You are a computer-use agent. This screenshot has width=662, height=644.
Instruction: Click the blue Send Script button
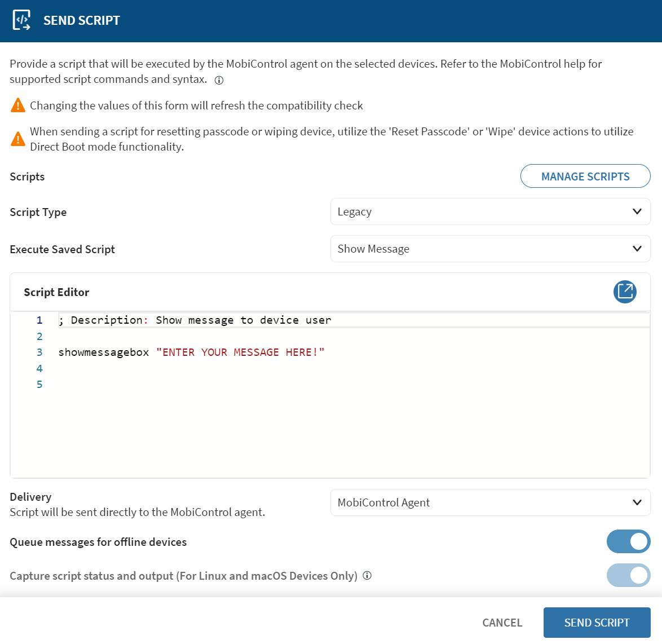point(597,623)
